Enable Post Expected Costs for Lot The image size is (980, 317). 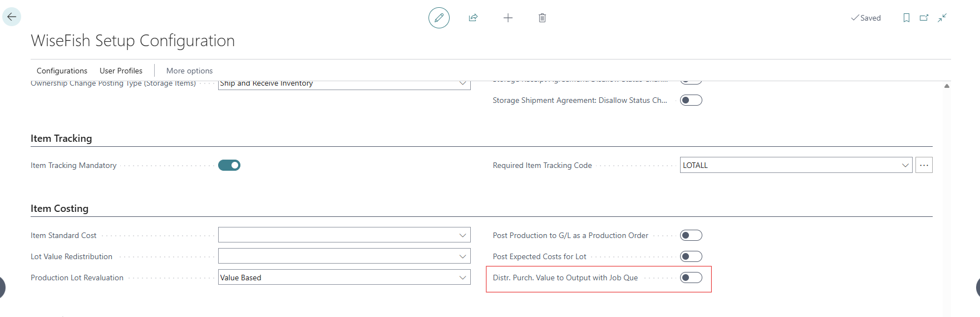pos(691,256)
